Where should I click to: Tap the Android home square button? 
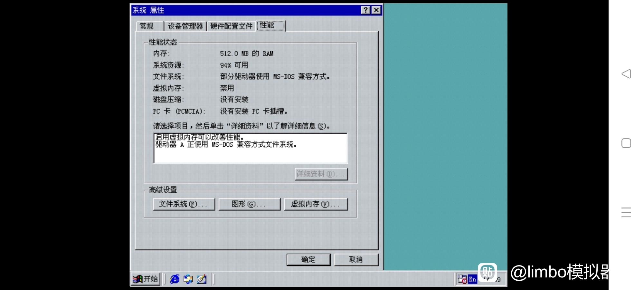click(626, 143)
